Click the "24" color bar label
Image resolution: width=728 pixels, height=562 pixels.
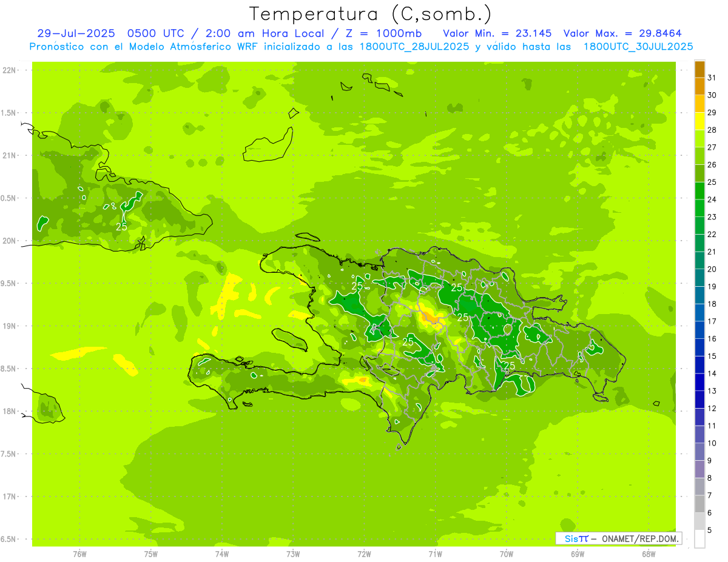(x=712, y=199)
